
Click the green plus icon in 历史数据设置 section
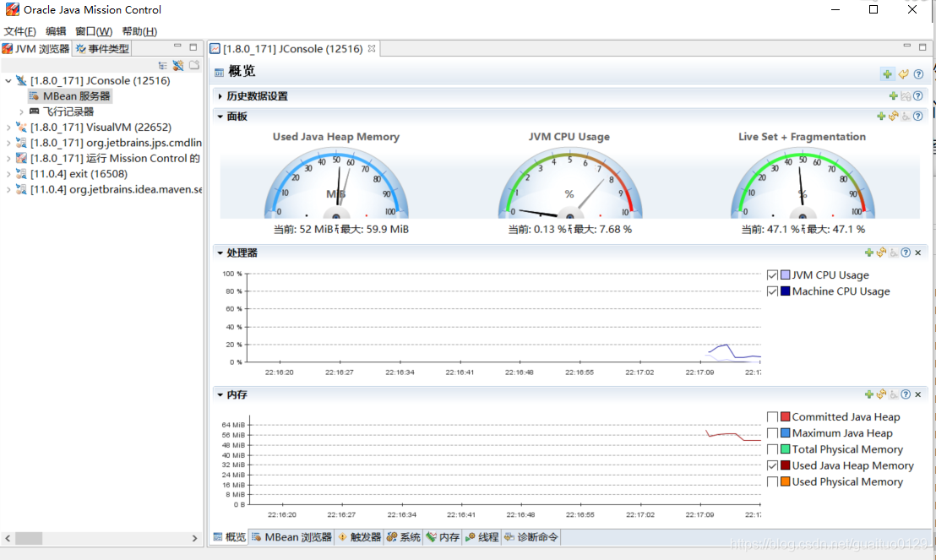(894, 95)
